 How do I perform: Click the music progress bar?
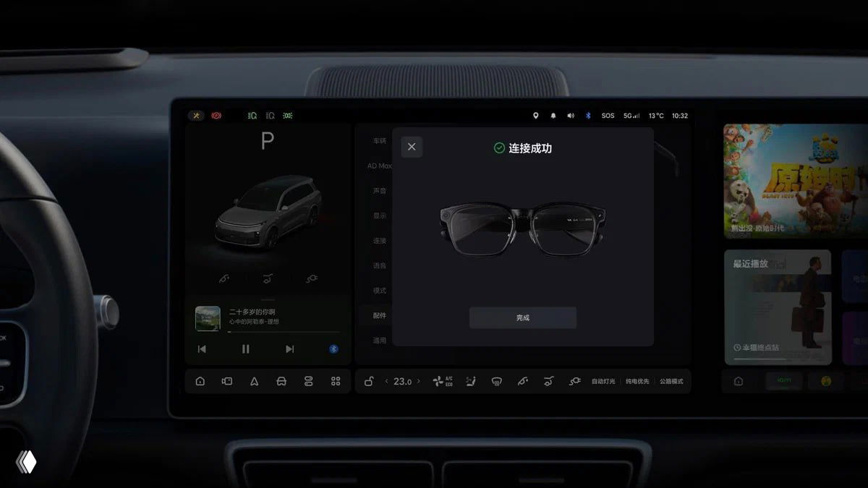[284, 332]
